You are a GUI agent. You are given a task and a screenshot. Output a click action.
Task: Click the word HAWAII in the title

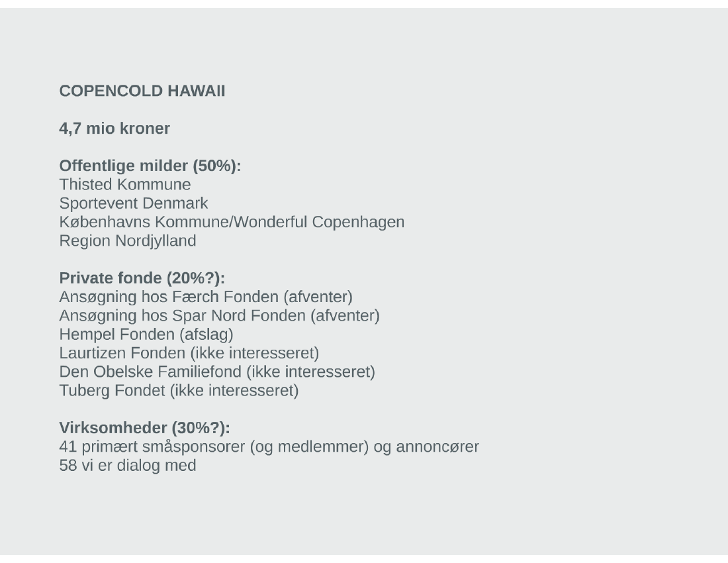[x=197, y=91]
